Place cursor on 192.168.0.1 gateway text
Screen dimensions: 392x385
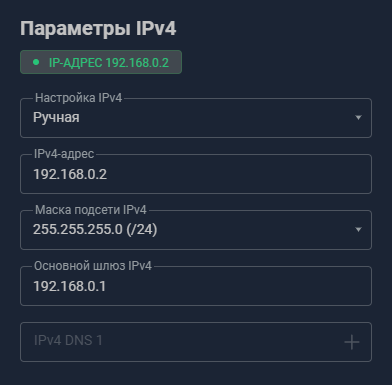(70, 286)
